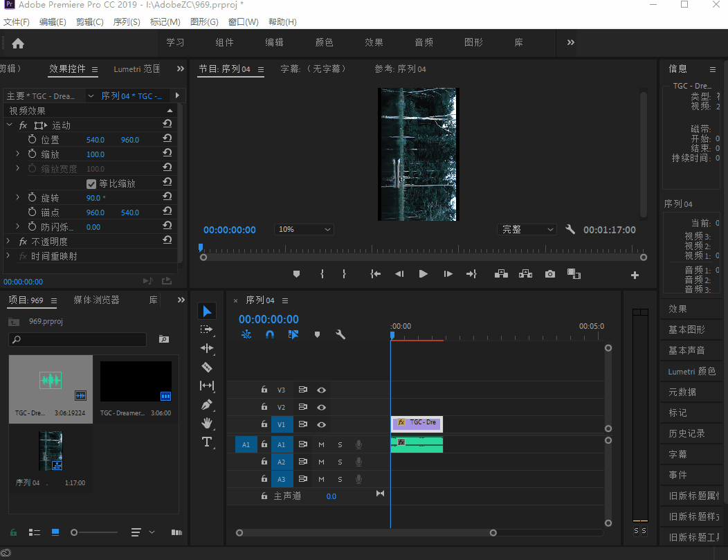Open timeline display settings wrench
Viewport: 728px width, 560px height.
pyautogui.click(x=340, y=334)
